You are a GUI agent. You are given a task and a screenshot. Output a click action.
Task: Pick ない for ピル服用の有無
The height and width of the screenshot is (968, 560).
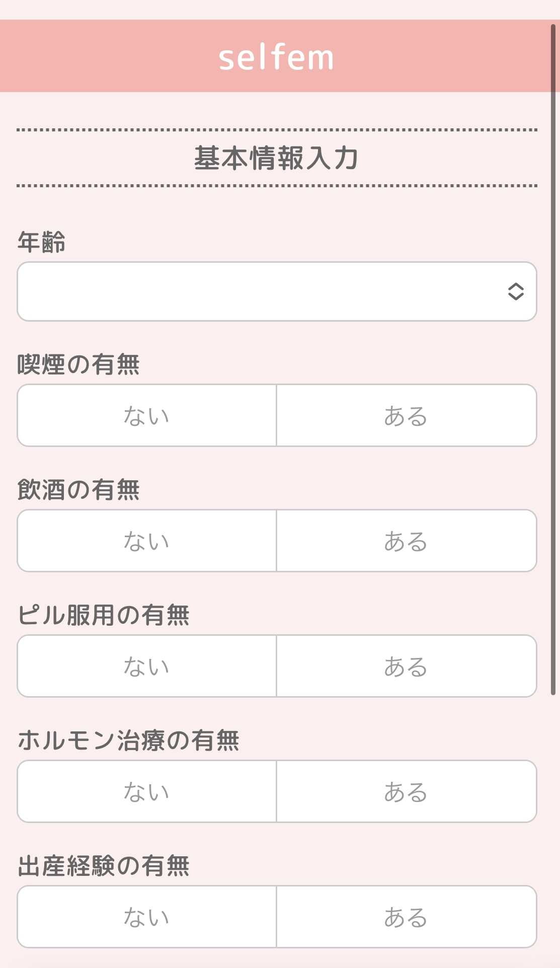tap(147, 666)
